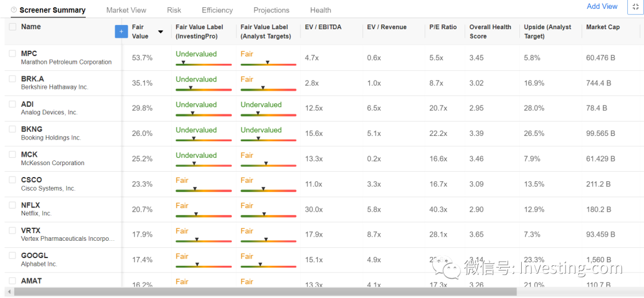644x298 pixels.
Task: Check the box next to GOOGL
Action: pyautogui.click(x=13, y=256)
